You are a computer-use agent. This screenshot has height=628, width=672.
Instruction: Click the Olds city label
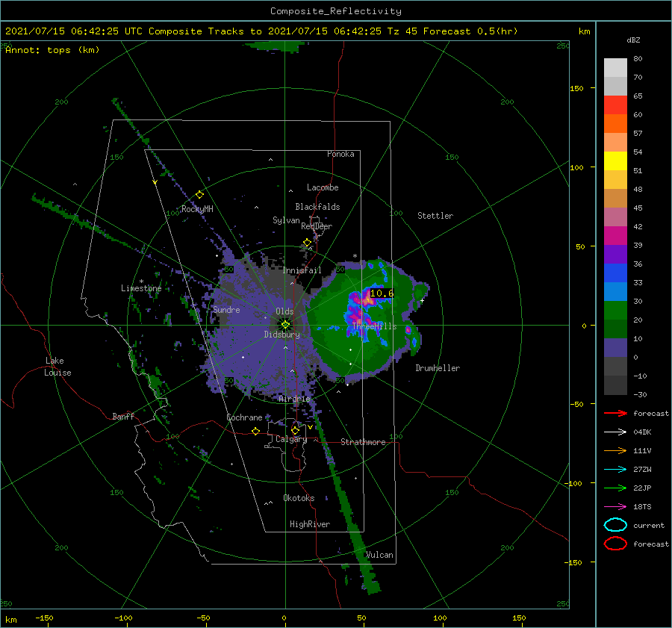284,311
